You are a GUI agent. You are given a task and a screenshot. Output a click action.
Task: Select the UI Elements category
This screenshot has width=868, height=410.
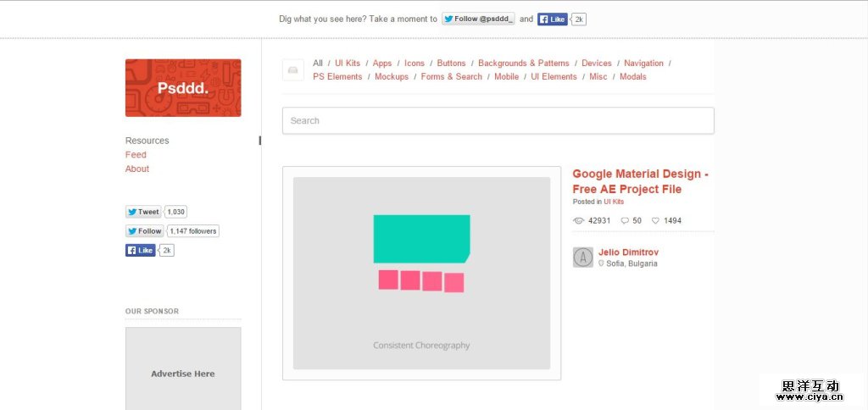(x=554, y=77)
